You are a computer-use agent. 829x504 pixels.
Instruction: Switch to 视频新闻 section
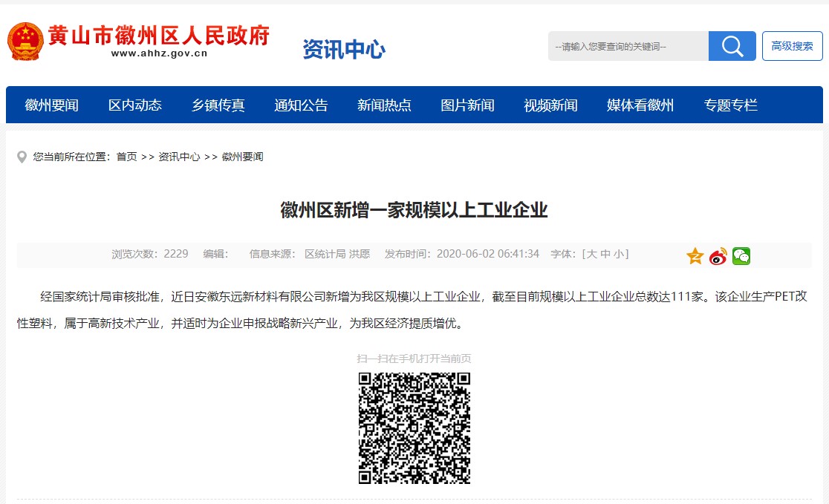point(550,105)
